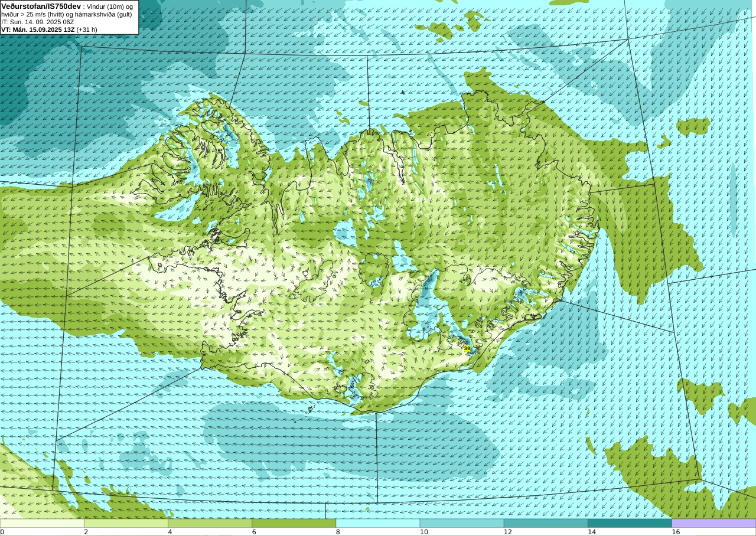Click the legend value 12
This screenshot has width=756, height=536.
[x=507, y=532]
